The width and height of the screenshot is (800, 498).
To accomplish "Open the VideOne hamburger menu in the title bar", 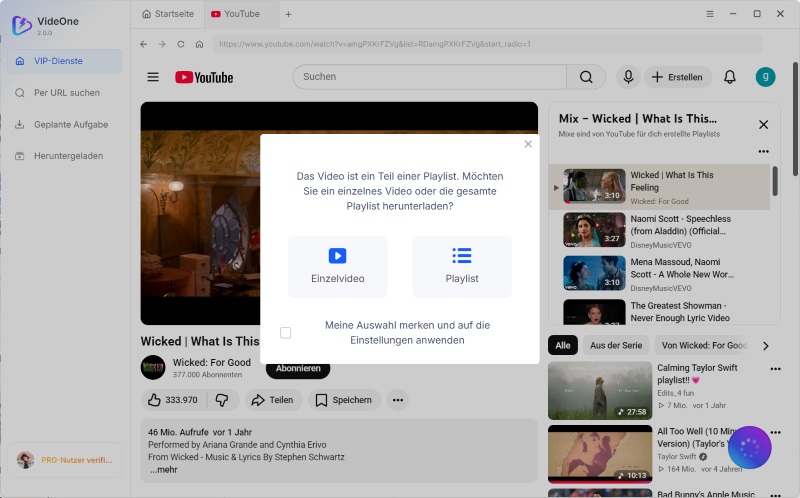I will [x=710, y=14].
